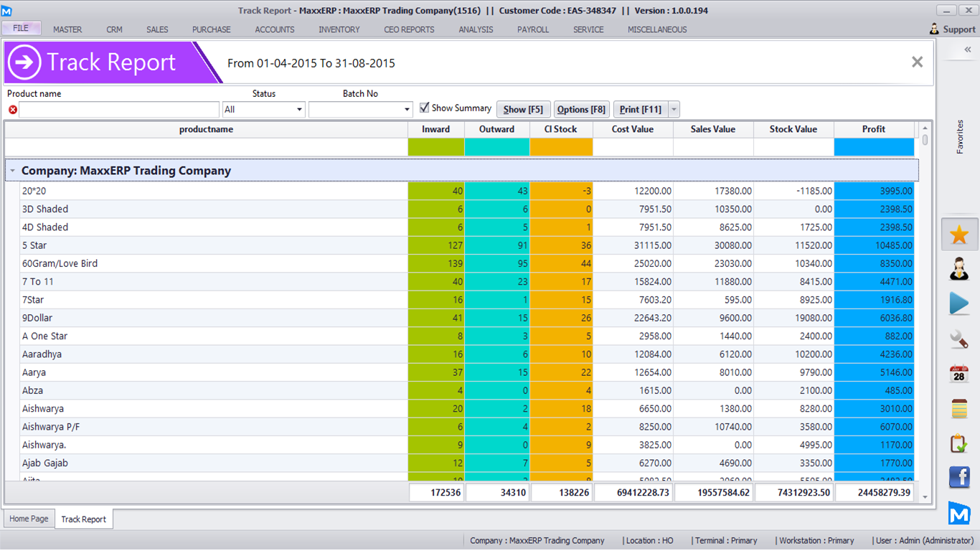Open the Print button dropdown arrow

click(x=674, y=110)
